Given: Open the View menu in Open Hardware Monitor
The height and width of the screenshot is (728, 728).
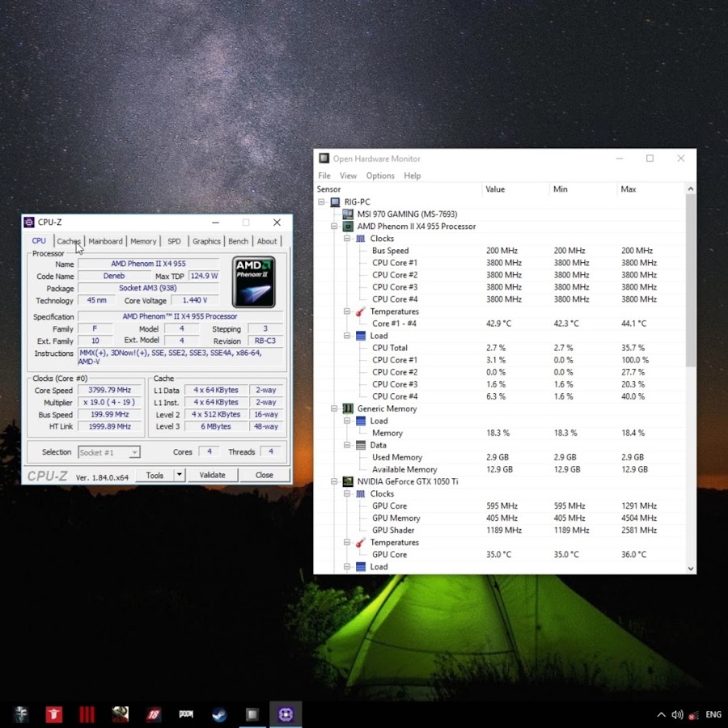Looking at the screenshot, I should pyautogui.click(x=348, y=176).
